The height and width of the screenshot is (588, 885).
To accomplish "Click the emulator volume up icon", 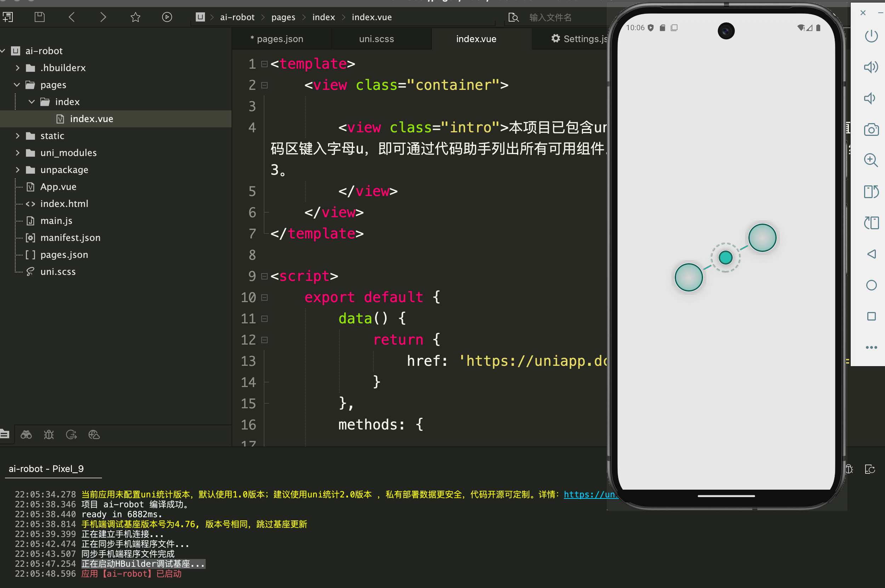I will coord(871,67).
